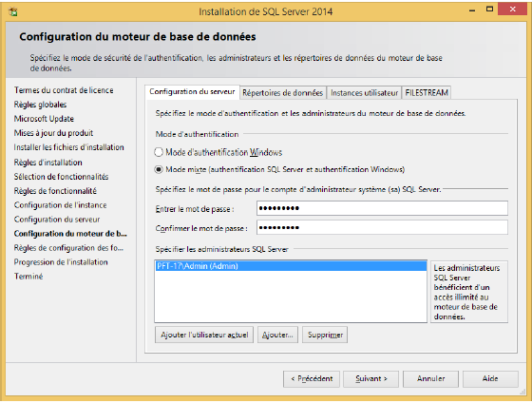This screenshot has height=403, width=532.
Task: Go back with the Précédent button
Action: pyautogui.click(x=312, y=379)
